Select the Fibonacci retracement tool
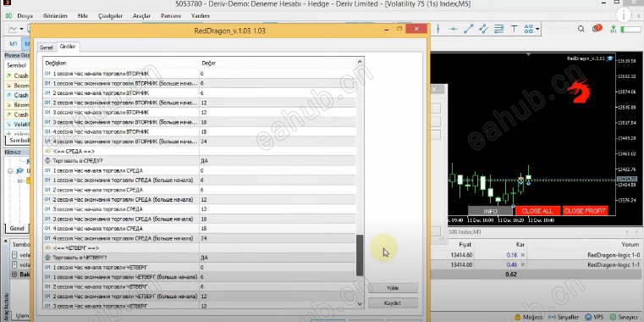The image size is (644, 322). pyautogui.click(x=498, y=29)
